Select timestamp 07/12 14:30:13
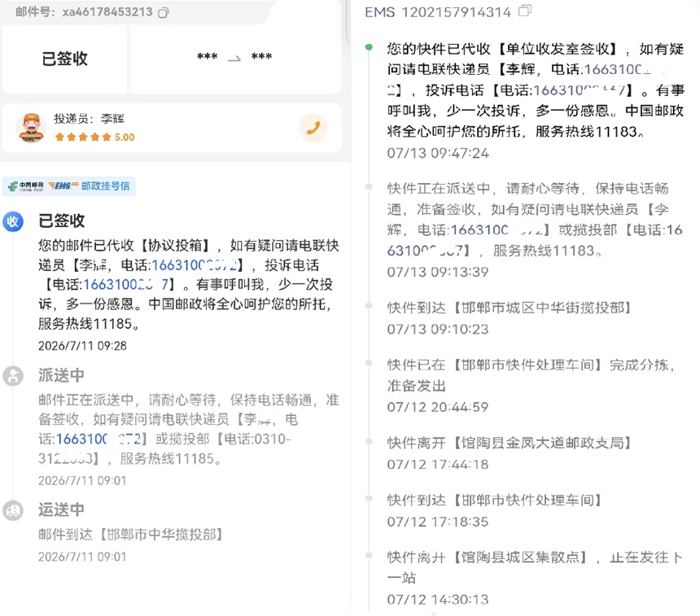The height and width of the screenshot is (616, 700). tap(438, 600)
